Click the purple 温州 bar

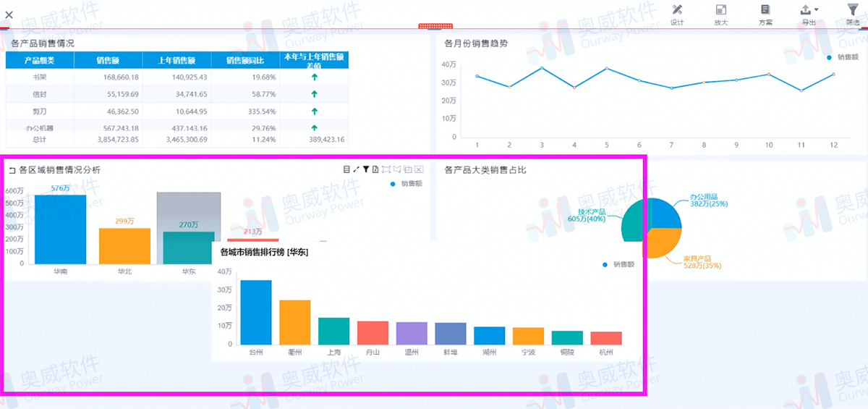(x=412, y=333)
